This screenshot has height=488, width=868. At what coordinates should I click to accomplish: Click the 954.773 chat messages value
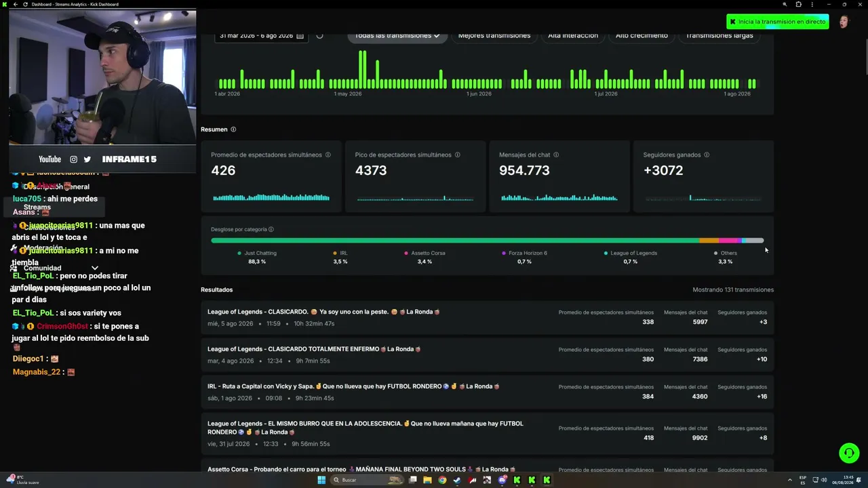point(524,171)
